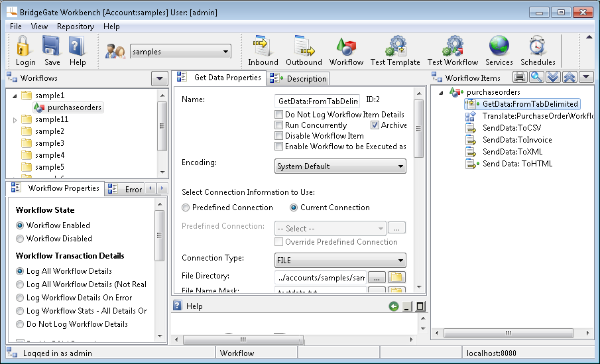Maximize the Help panel
600x364 pixels.
coord(420,306)
